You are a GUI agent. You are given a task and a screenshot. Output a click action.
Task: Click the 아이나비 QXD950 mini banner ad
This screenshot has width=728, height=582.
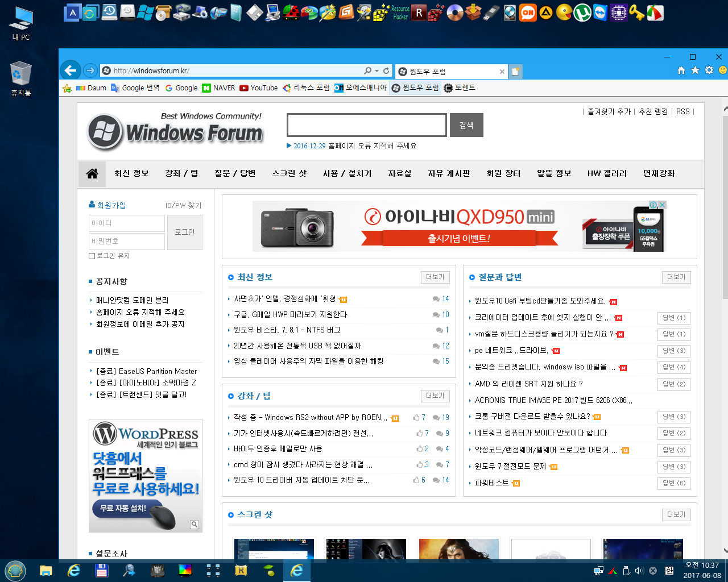point(459,226)
